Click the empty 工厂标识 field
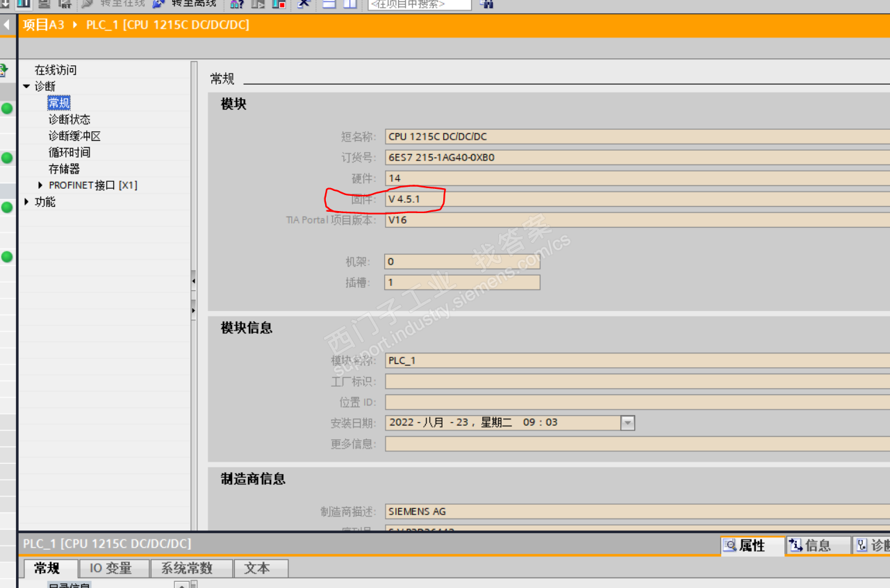Image resolution: width=890 pixels, height=588 pixels. 637,381
